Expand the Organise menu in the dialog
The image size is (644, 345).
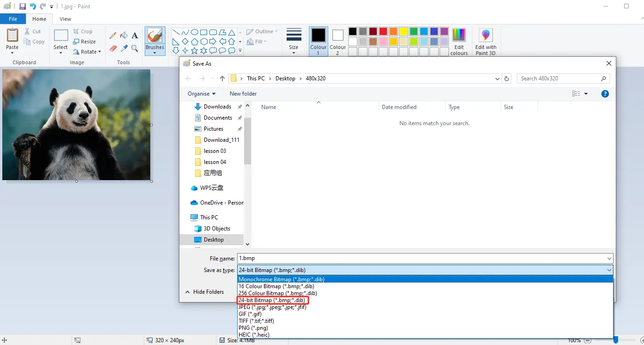202,94
